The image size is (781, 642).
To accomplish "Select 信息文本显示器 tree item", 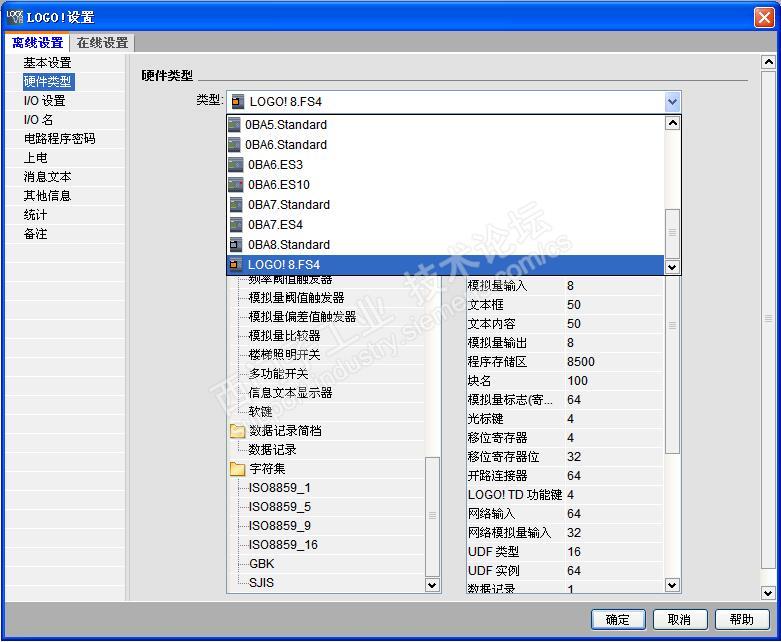I will pyautogui.click(x=290, y=393).
